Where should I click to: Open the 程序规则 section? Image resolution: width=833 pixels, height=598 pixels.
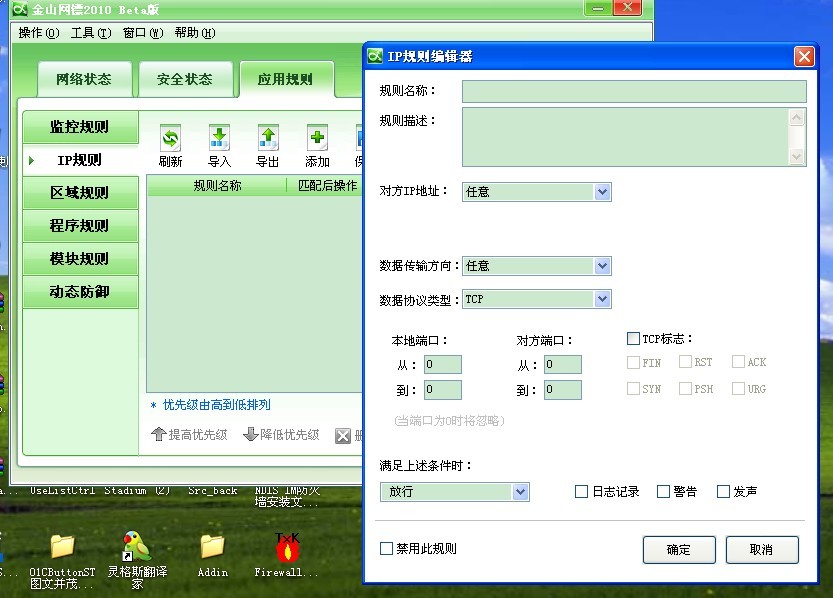coord(80,226)
